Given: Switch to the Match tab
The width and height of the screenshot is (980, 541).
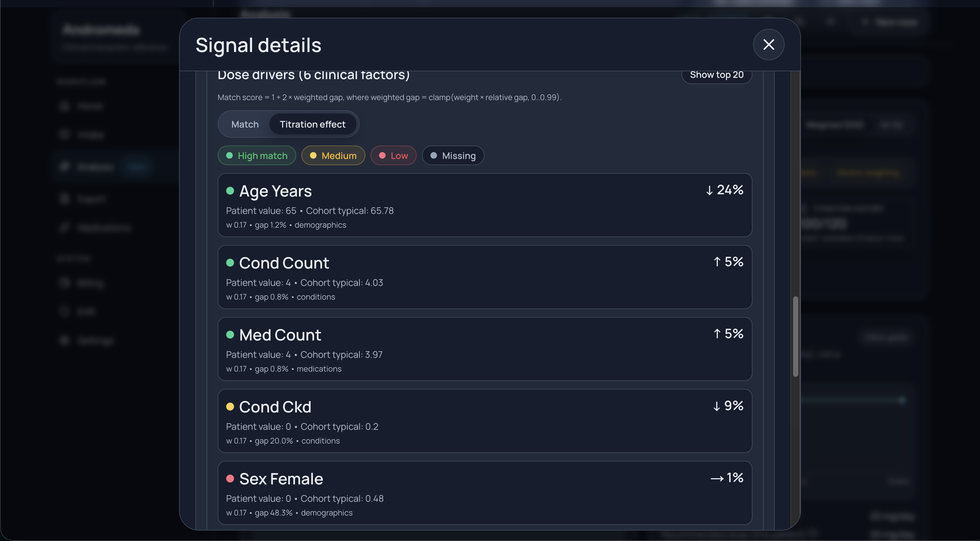Looking at the screenshot, I should (x=245, y=124).
